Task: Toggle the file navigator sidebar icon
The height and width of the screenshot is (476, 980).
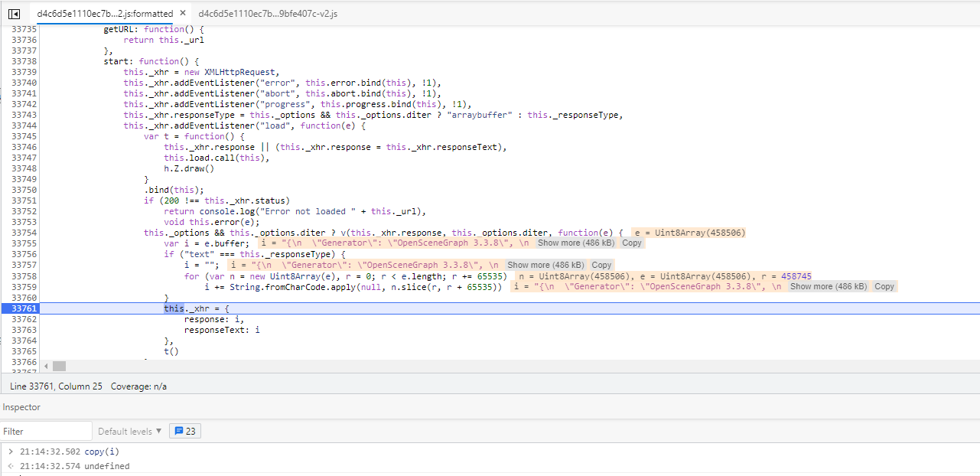Action: [14, 14]
